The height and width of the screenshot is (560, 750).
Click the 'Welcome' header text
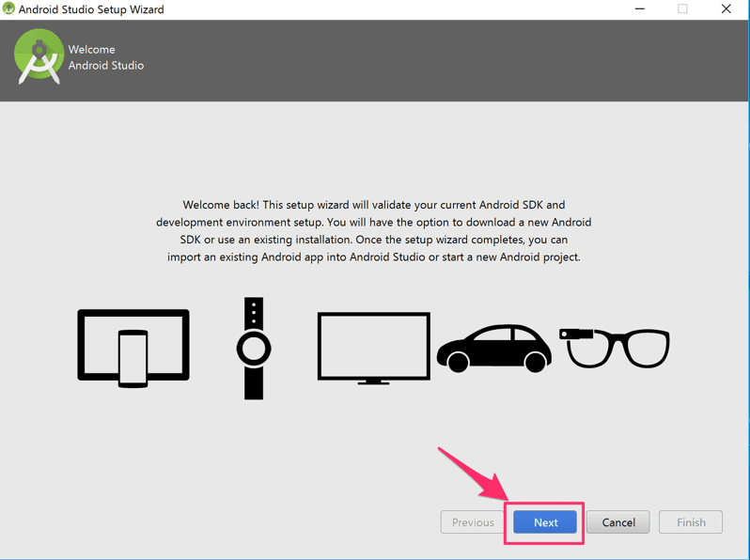coord(91,49)
